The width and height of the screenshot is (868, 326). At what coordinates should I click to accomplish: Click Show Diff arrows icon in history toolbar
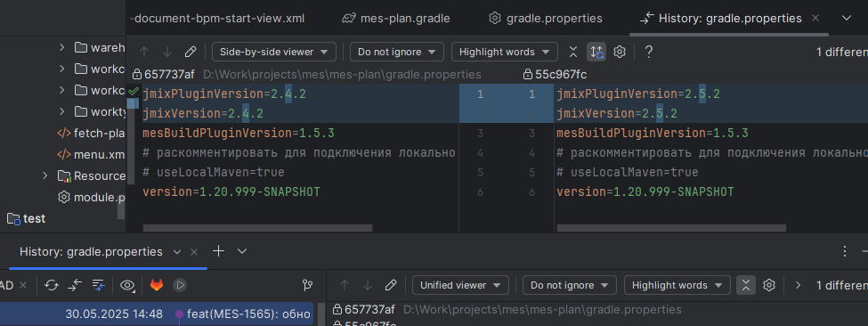pyautogui.click(x=75, y=285)
